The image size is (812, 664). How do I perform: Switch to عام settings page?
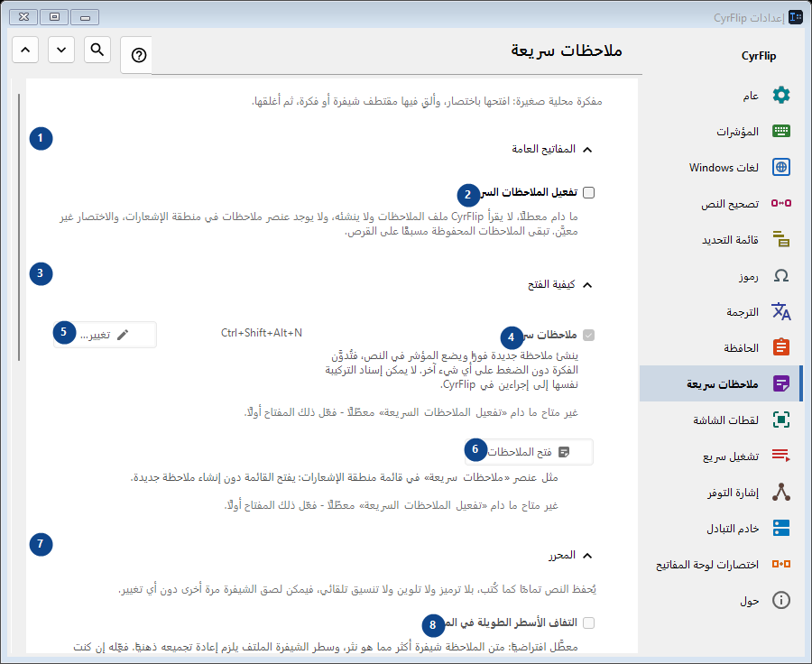[721, 96]
